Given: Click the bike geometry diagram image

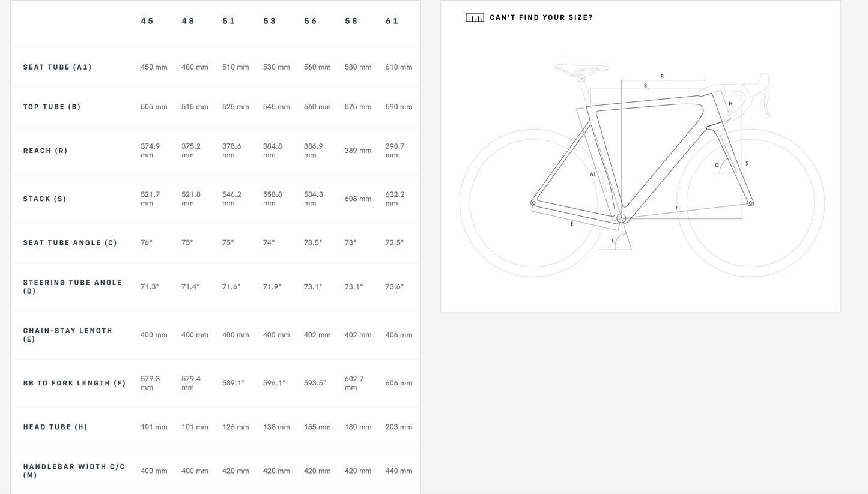Looking at the screenshot, I should (642, 167).
